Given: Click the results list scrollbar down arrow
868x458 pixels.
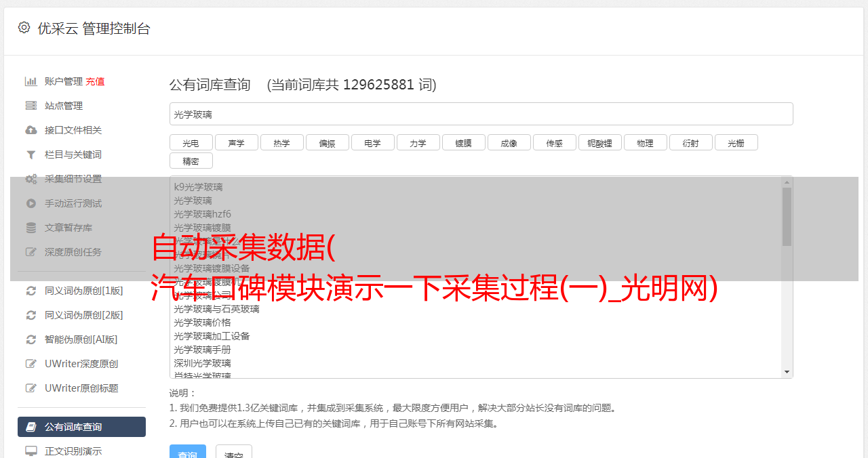Looking at the screenshot, I should [x=787, y=372].
